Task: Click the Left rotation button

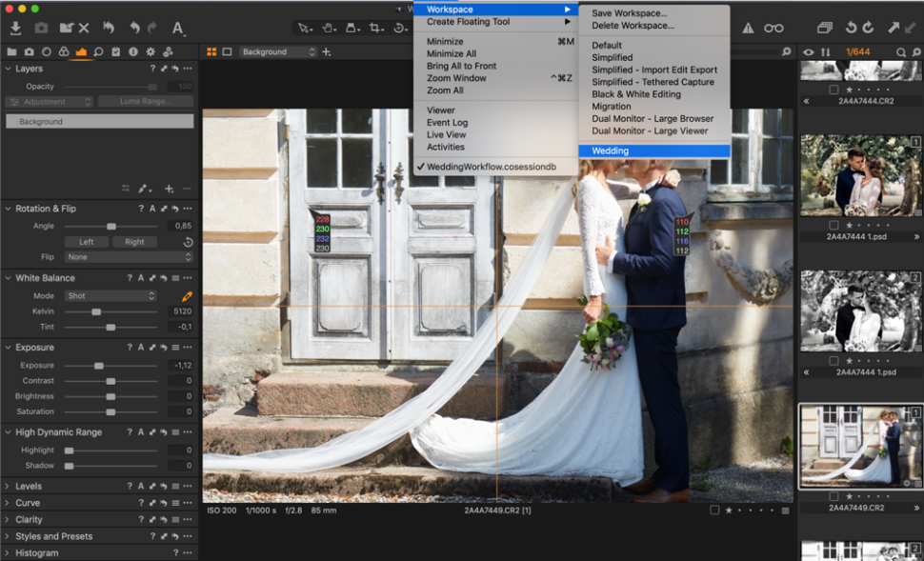Action: pos(85,241)
